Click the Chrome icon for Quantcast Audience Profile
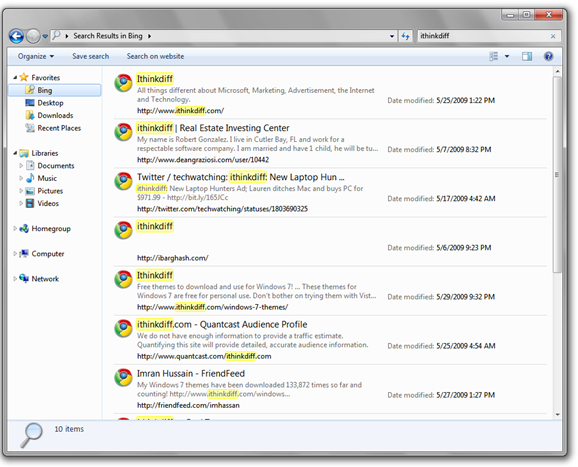This screenshot has width=578, height=467. [123, 328]
